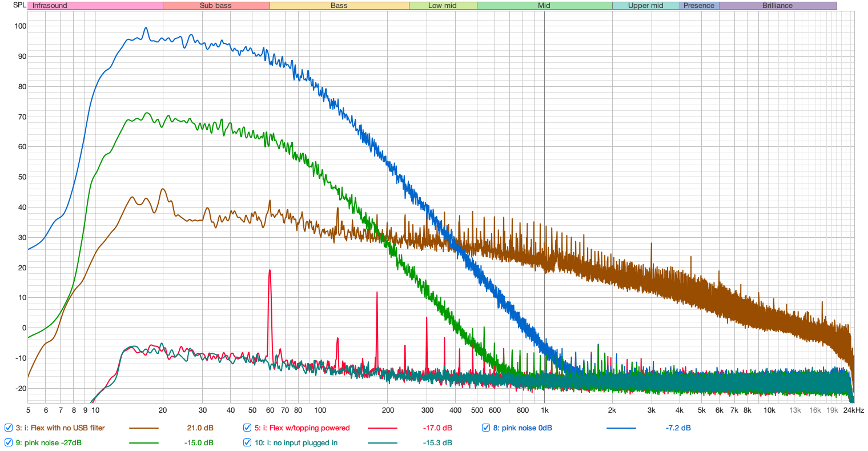Select the Brilliance frequency band label
The image size is (868, 451).
[x=778, y=6]
